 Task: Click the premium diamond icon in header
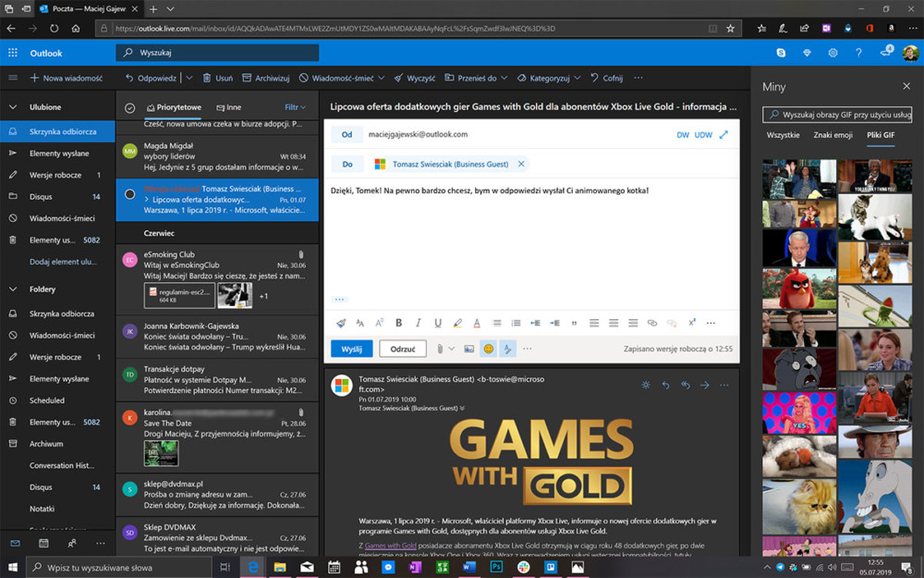(x=807, y=53)
